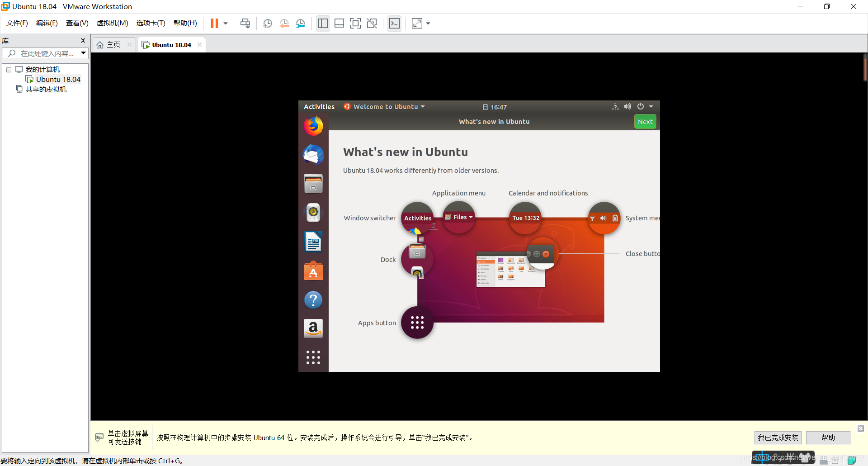Screen dimensions: 868x466
Task: Revert to the previous snapshot icon
Action: pos(284,24)
